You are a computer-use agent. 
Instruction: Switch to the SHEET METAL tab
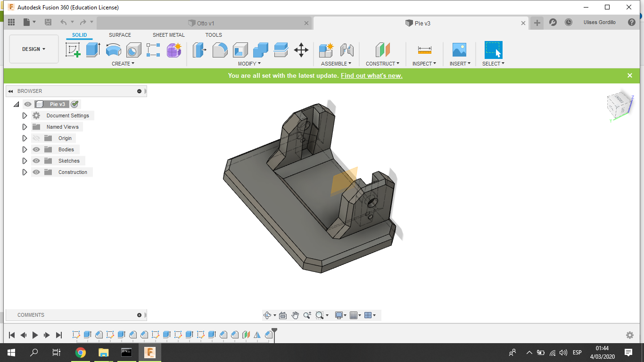[x=169, y=35]
